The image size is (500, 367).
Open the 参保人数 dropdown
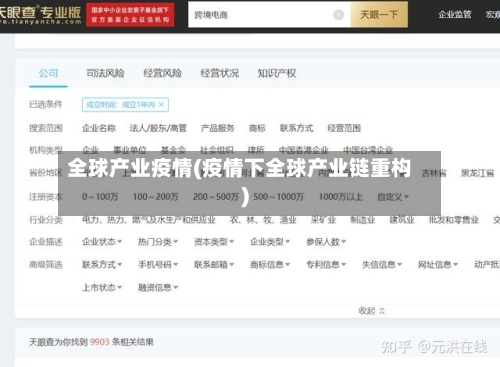click(x=326, y=242)
